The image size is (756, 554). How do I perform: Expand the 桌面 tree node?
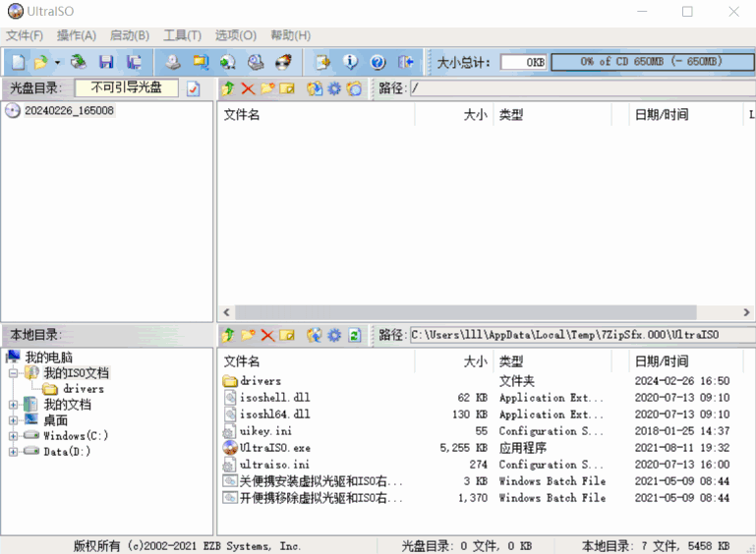pyautogui.click(x=13, y=420)
